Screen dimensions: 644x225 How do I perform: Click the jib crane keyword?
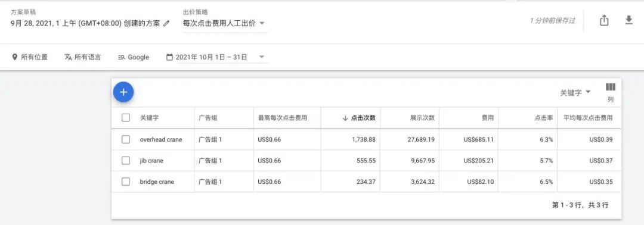pyautogui.click(x=151, y=161)
